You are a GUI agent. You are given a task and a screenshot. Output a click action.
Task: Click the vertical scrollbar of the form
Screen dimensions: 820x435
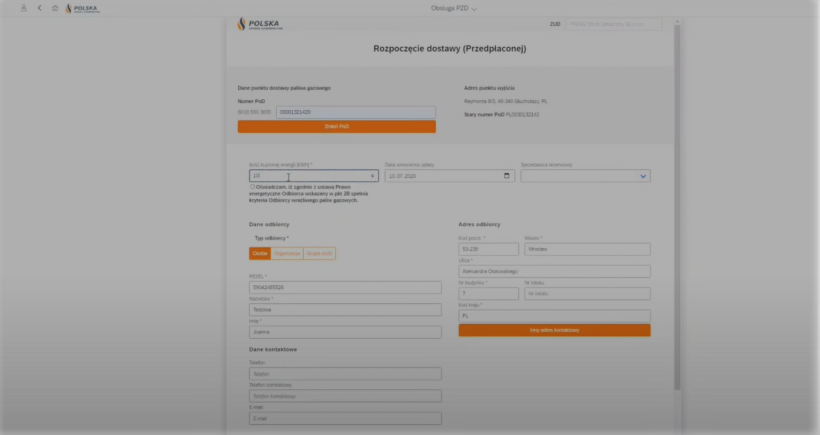[677, 207]
